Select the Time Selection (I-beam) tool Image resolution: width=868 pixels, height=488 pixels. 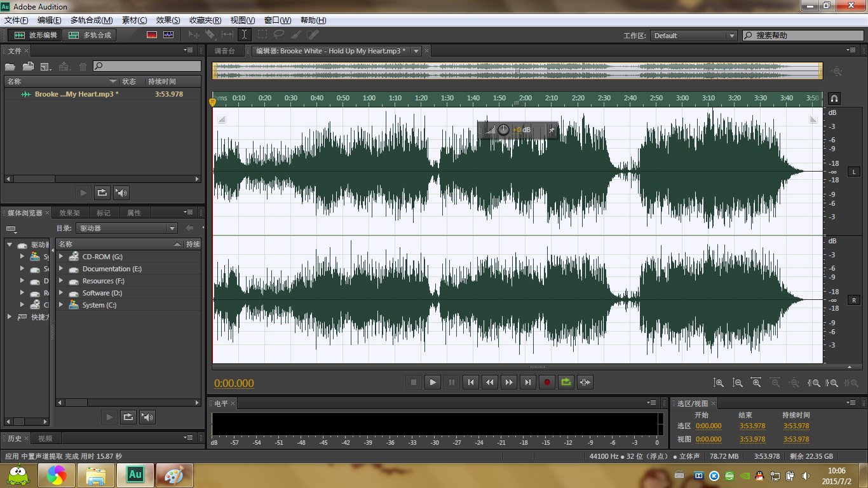tap(245, 35)
